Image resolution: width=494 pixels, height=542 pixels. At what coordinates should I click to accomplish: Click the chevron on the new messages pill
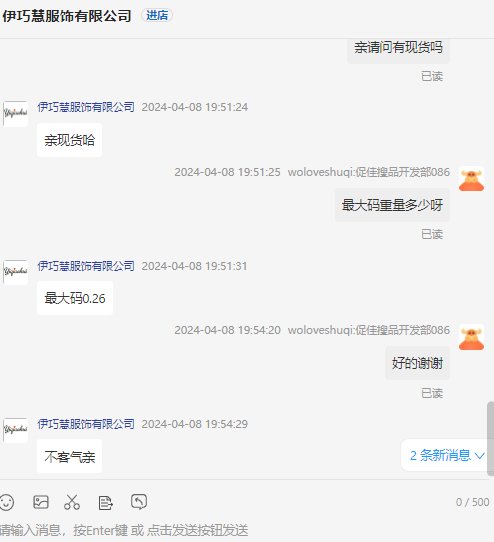click(x=480, y=456)
